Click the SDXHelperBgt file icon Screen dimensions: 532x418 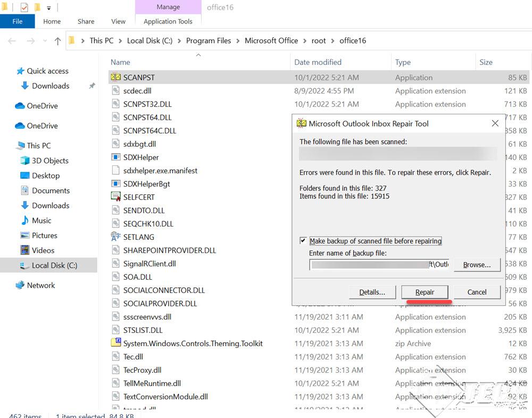(115, 183)
